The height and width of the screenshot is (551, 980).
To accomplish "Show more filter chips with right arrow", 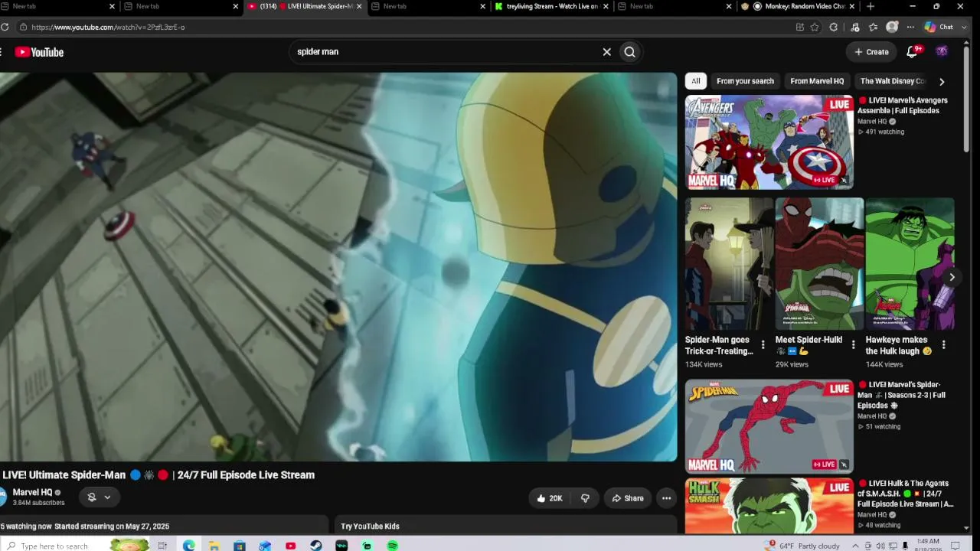I will coord(942,81).
